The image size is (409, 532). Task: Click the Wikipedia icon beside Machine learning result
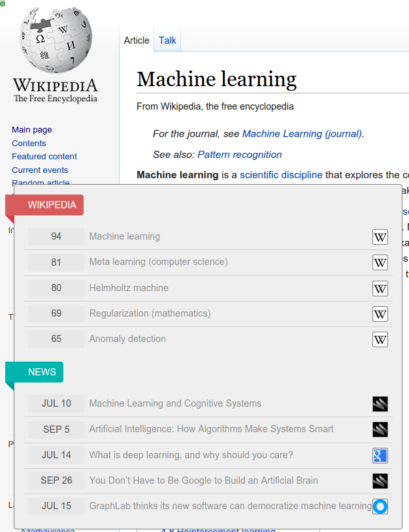coord(380,237)
